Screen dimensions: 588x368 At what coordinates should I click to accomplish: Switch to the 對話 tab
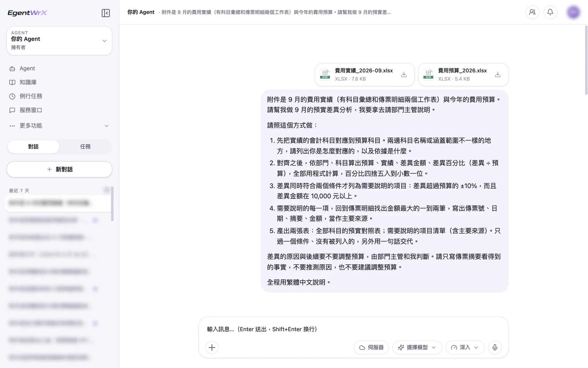tap(33, 147)
